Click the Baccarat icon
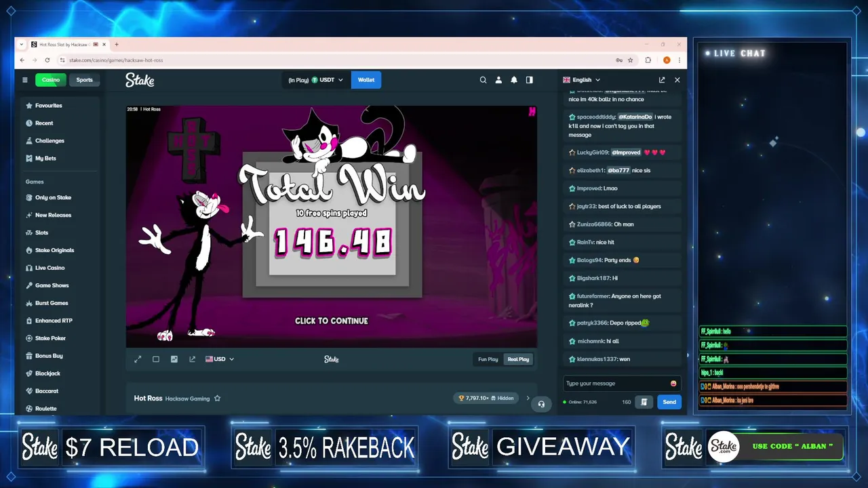868x488 pixels. tap(29, 391)
